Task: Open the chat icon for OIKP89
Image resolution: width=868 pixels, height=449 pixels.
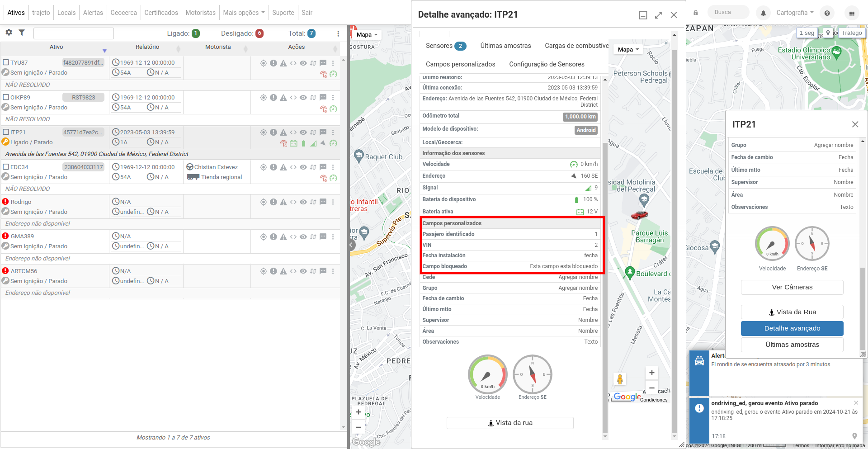Action: (x=323, y=97)
